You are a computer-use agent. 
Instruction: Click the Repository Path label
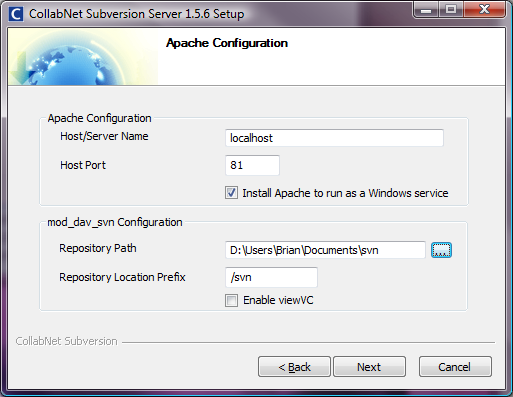pos(98,248)
